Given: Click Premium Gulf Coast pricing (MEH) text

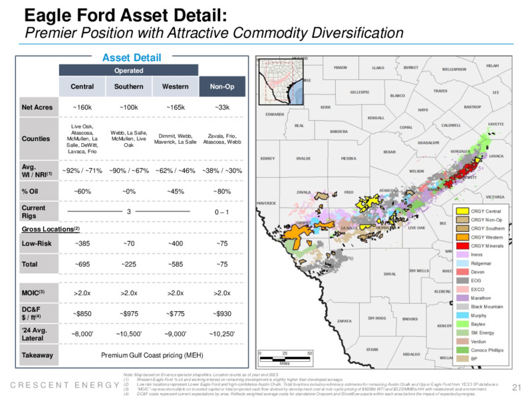Looking at the screenshot, I should (x=152, y=355).
